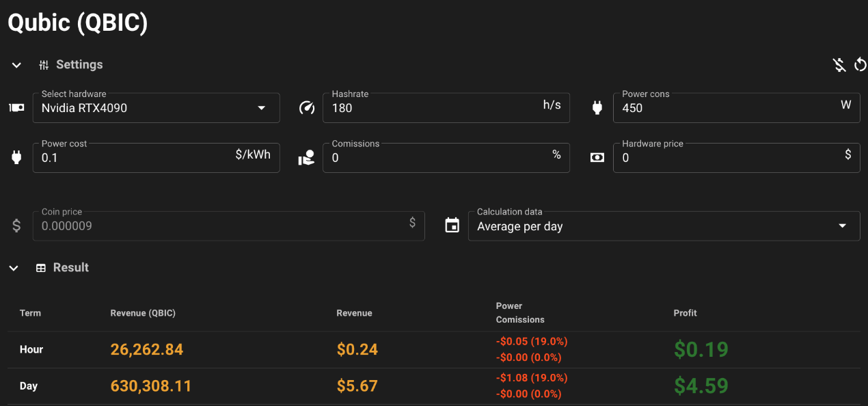Click the banknote icon beside Hardware price
This screenshot has width=868, height=406.
(x=597, y=158)
